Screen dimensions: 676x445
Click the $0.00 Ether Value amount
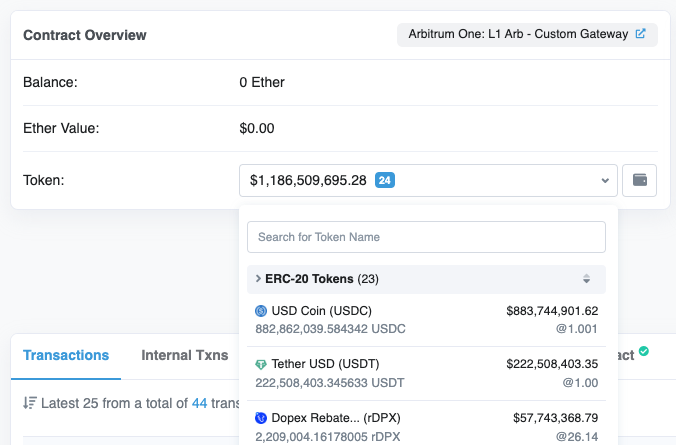257,128
